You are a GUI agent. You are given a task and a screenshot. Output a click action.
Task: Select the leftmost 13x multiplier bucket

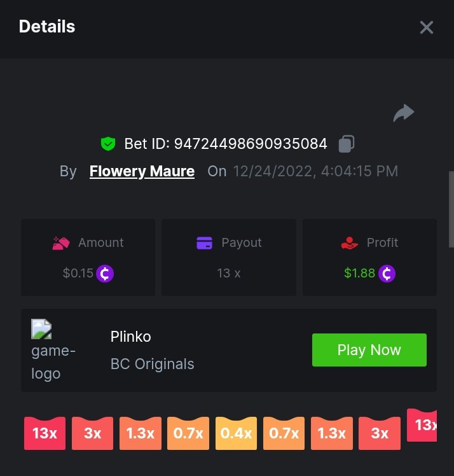point(45,433)
